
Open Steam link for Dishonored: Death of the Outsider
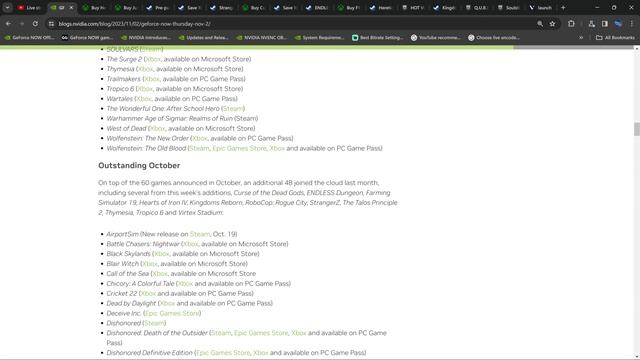pos(221,333)
